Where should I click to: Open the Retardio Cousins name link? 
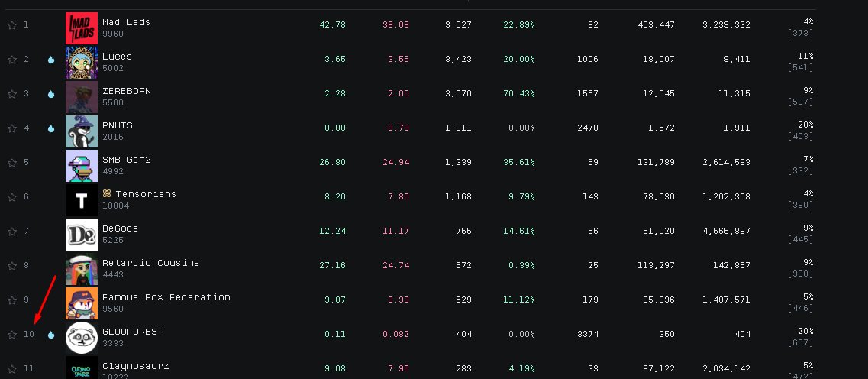(150, 263)
